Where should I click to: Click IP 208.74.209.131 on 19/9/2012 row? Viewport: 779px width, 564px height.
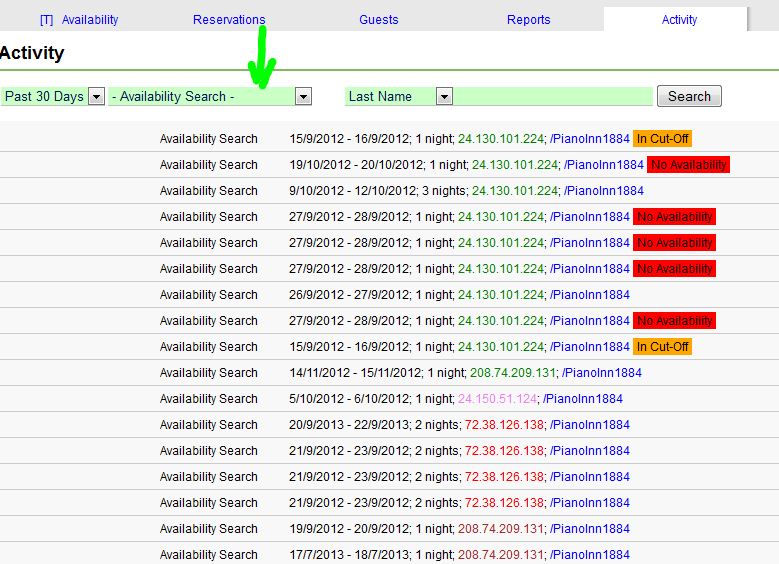pos(504,529)
